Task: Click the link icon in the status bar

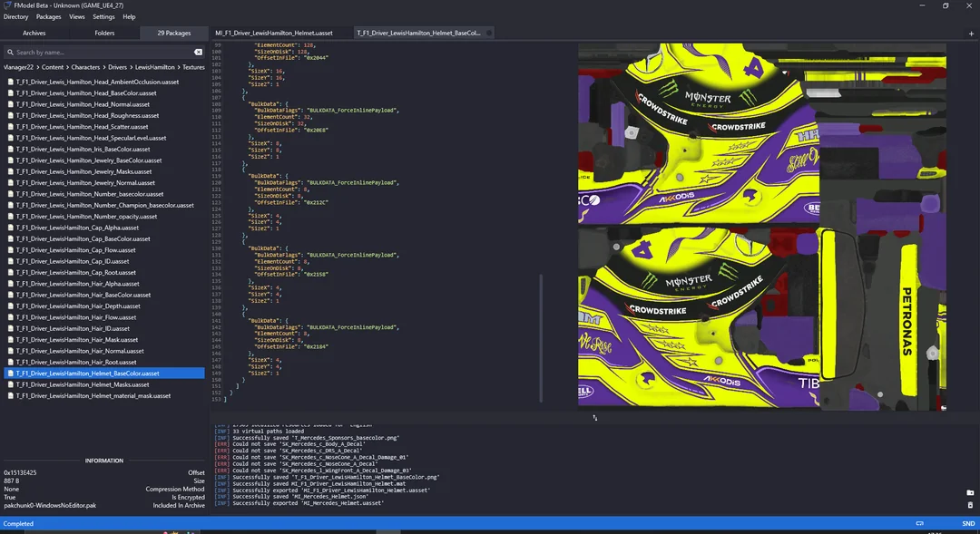Action: [x=919, y=523]
